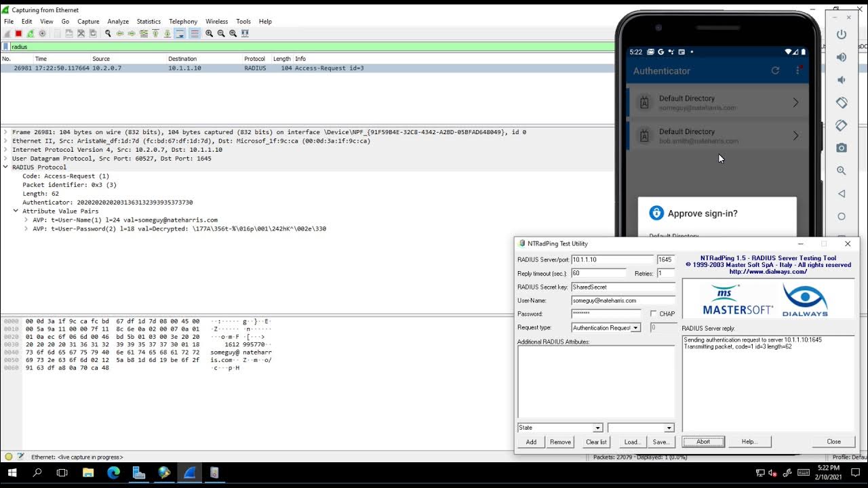
Task: Enable the CHAP checkbox in NTRadPing
Action: tap(654, 314)
